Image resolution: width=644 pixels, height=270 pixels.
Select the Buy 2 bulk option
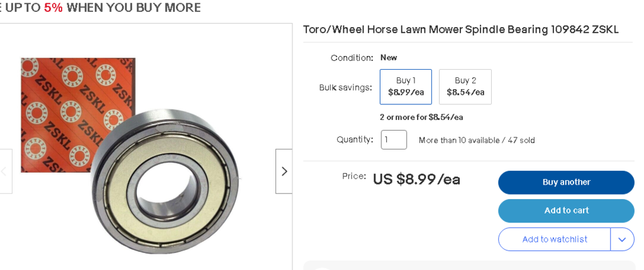pos(465,87)
